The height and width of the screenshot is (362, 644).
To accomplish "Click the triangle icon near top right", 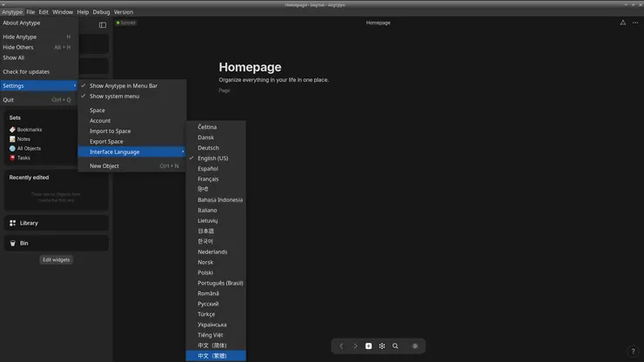I will (623, 23).
